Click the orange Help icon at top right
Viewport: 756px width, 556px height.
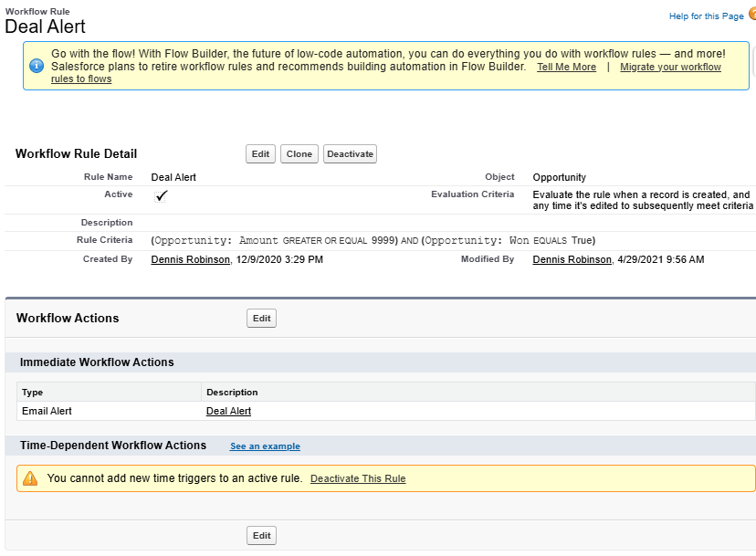[x=751, y=16]
